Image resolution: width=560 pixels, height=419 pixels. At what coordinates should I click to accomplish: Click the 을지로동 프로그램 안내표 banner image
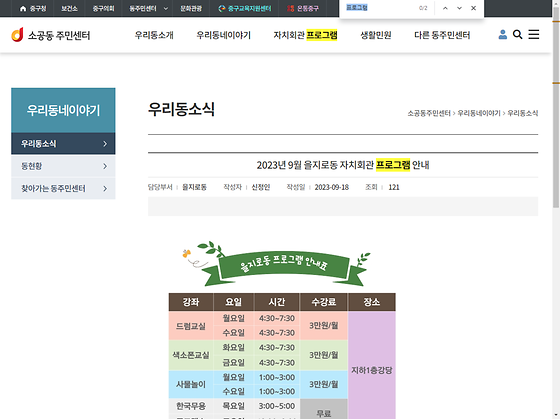276,264
